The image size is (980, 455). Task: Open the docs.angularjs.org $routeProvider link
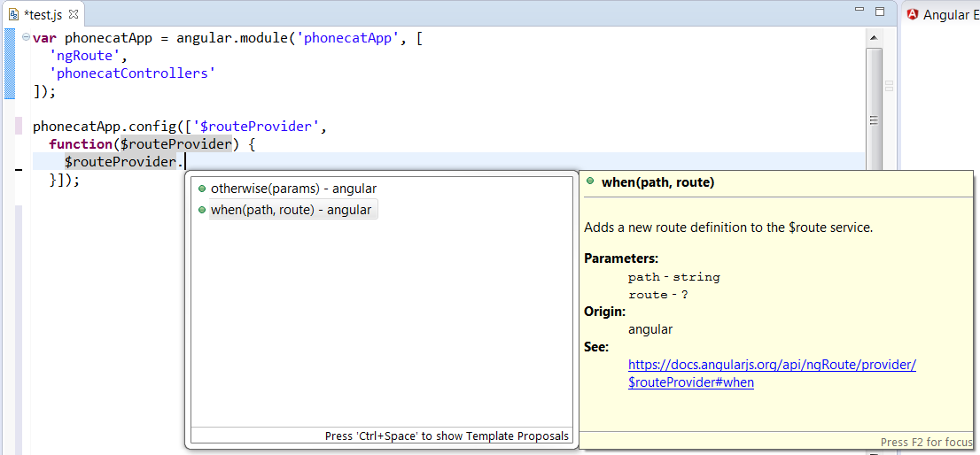click(x=772, y=365)
